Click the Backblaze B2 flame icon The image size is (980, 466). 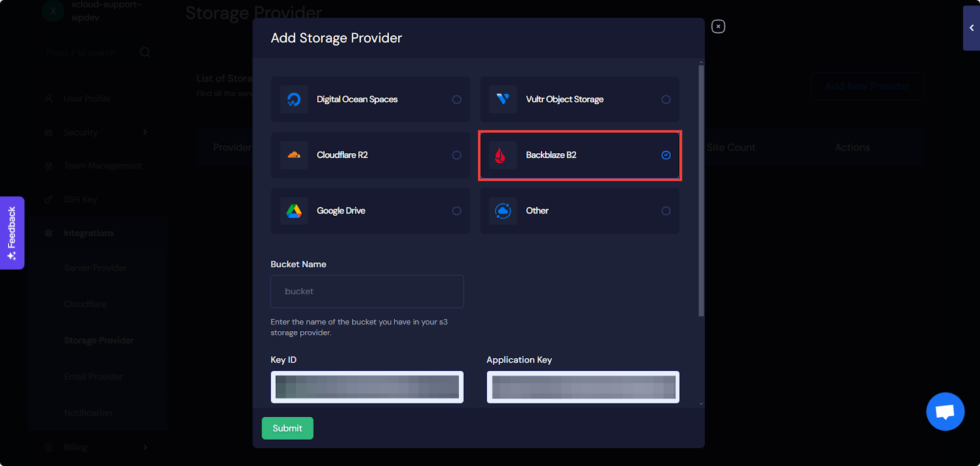click(500, 155)
